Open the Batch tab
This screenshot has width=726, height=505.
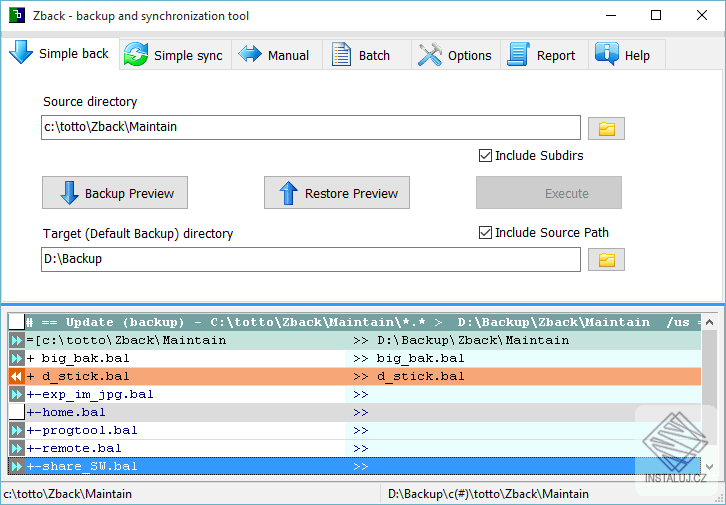pyautogui.click(x=367, y=55)
